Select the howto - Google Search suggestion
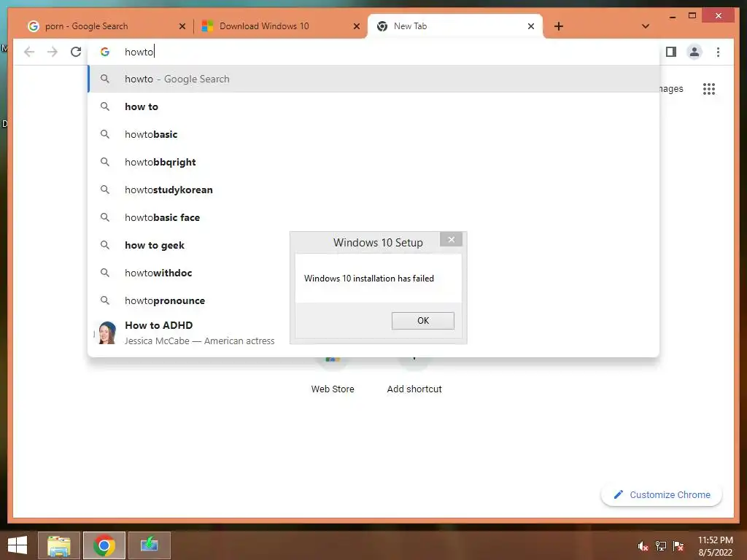Viewport: 747px width, 560px height. (374, 79)
